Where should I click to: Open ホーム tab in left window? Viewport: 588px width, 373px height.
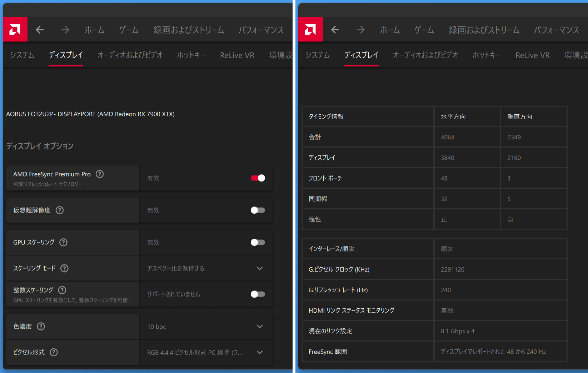coord(95,30)
